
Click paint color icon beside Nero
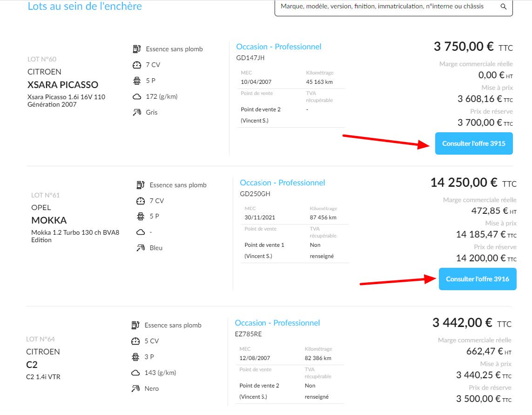coord(135,388)
